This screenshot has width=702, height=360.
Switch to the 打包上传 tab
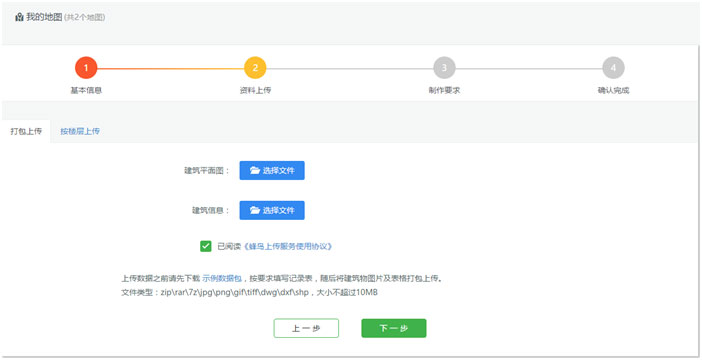pos(26,131)
